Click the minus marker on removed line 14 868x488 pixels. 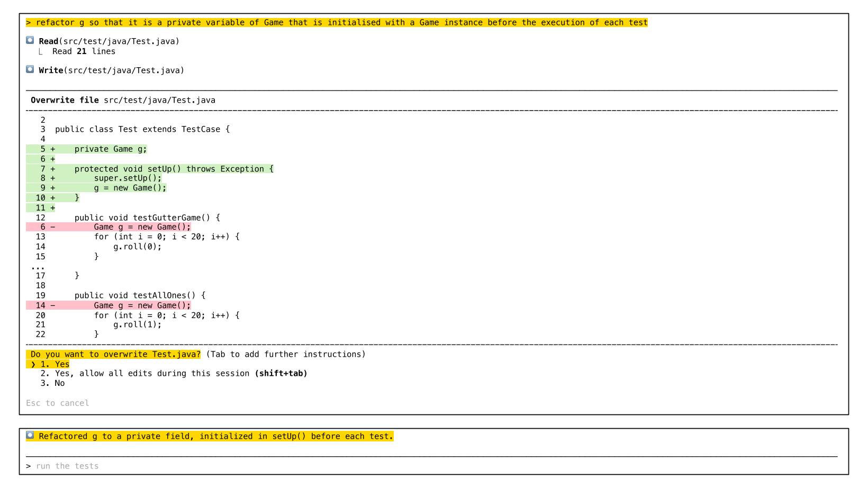[x=52, y=305]
